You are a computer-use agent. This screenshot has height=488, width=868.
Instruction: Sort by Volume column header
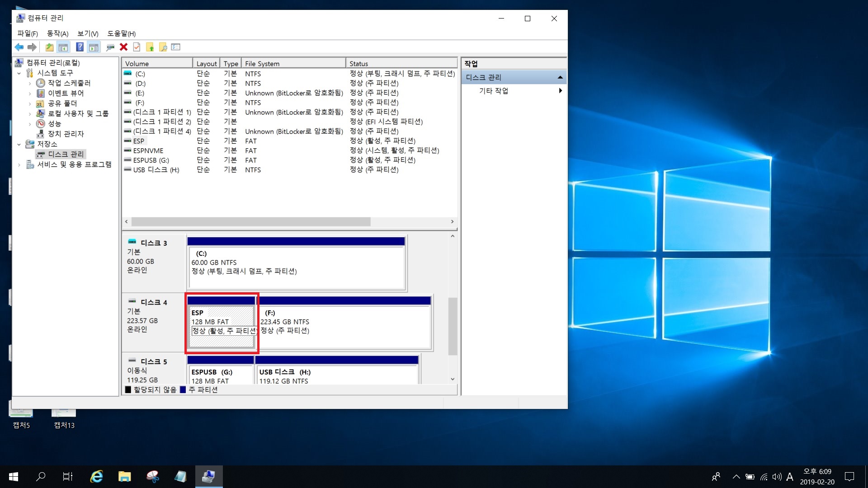tap(157, 63)
